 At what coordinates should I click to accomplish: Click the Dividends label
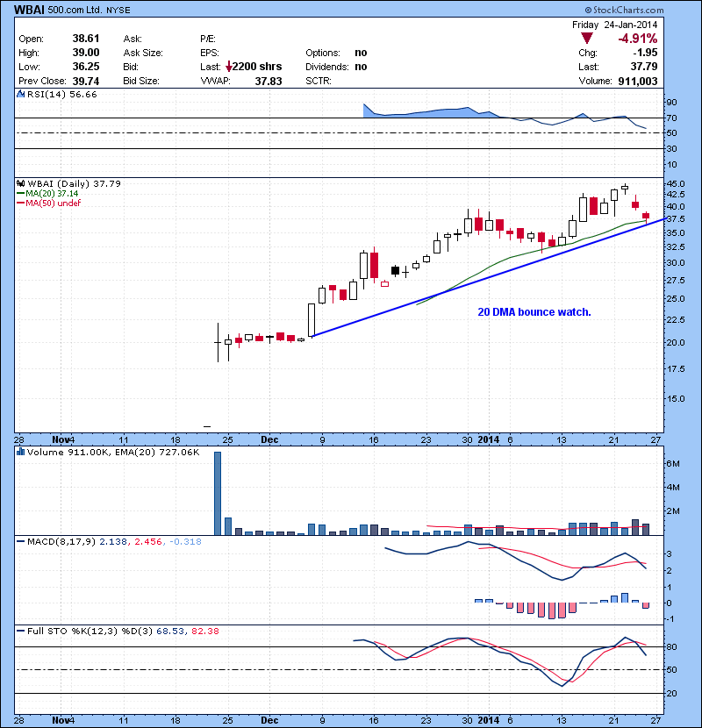click(x=326, y=67)
